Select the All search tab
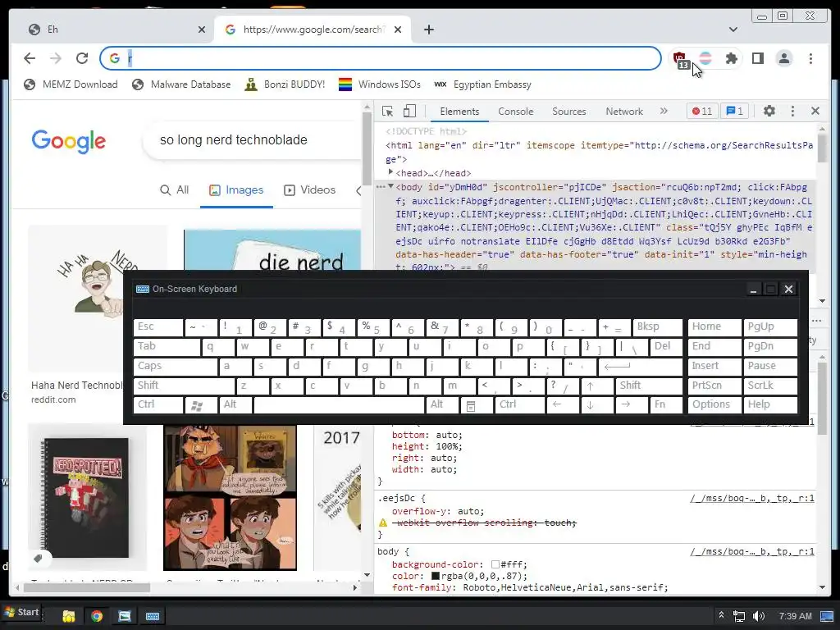 (x=175, y=189)
